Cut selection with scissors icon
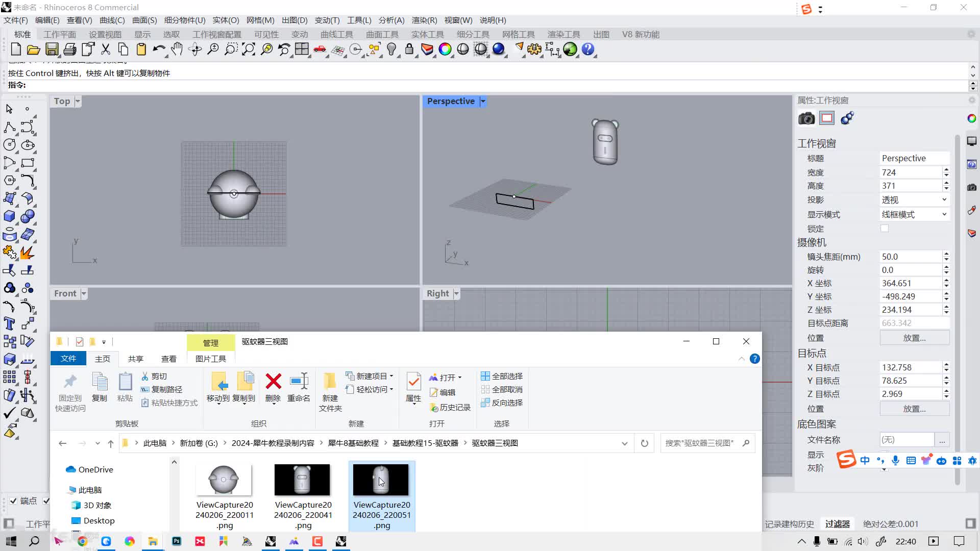This screenshot has width=980, height=551. (x=106, y=49)
